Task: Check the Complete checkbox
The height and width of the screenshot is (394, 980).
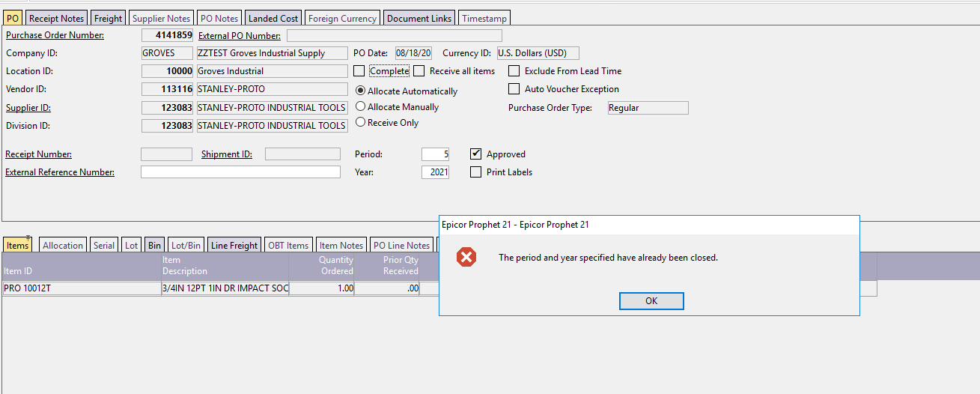Action: [359, 71]
